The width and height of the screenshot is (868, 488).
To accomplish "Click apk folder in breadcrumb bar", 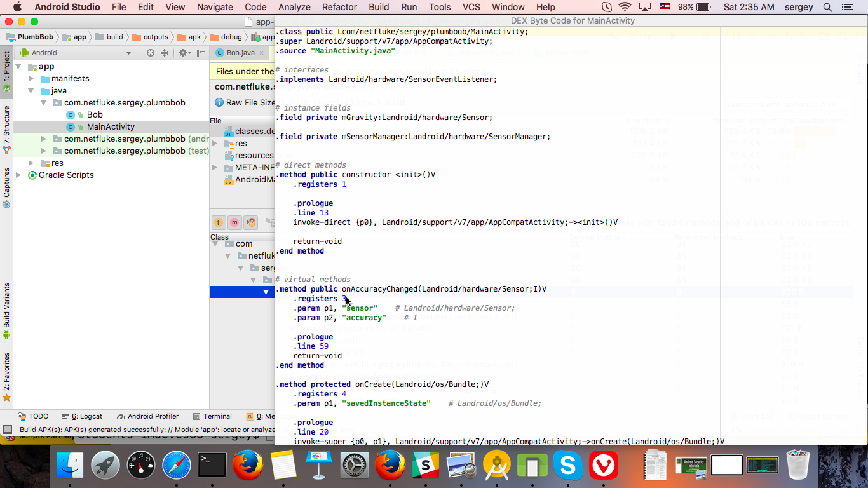I will click(x=189, y=37).
